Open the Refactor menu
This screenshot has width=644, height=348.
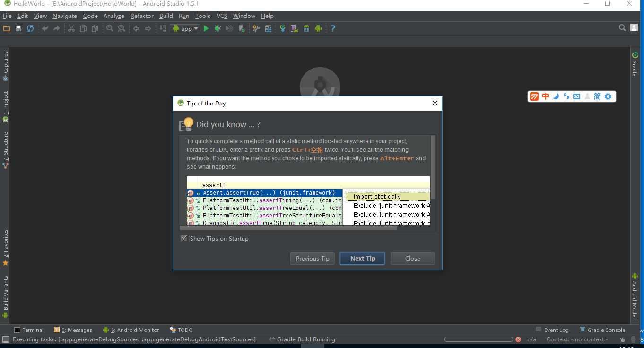(142, 16)
